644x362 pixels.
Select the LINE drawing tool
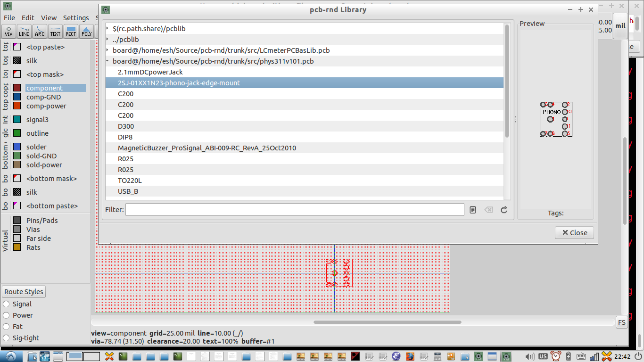tap(24, 31)
